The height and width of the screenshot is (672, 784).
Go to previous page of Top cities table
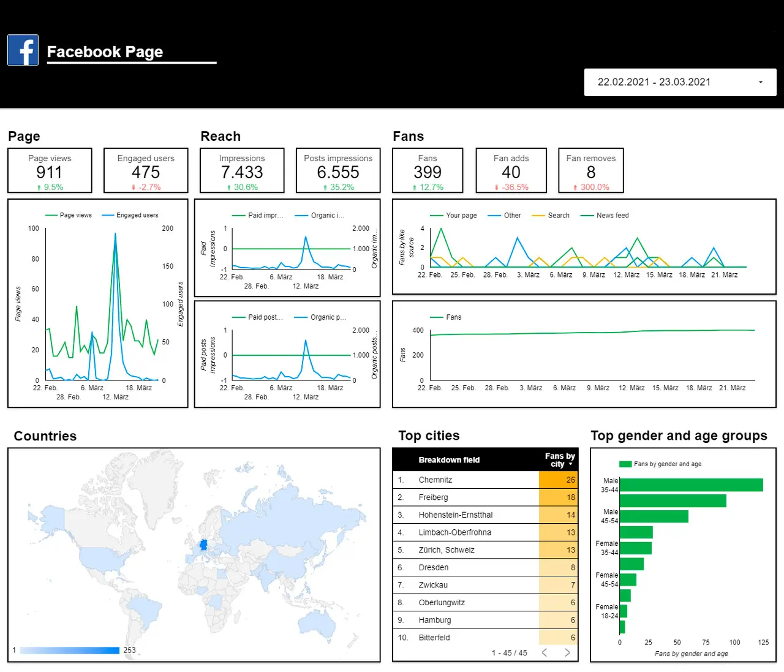[x=545, y=652]
